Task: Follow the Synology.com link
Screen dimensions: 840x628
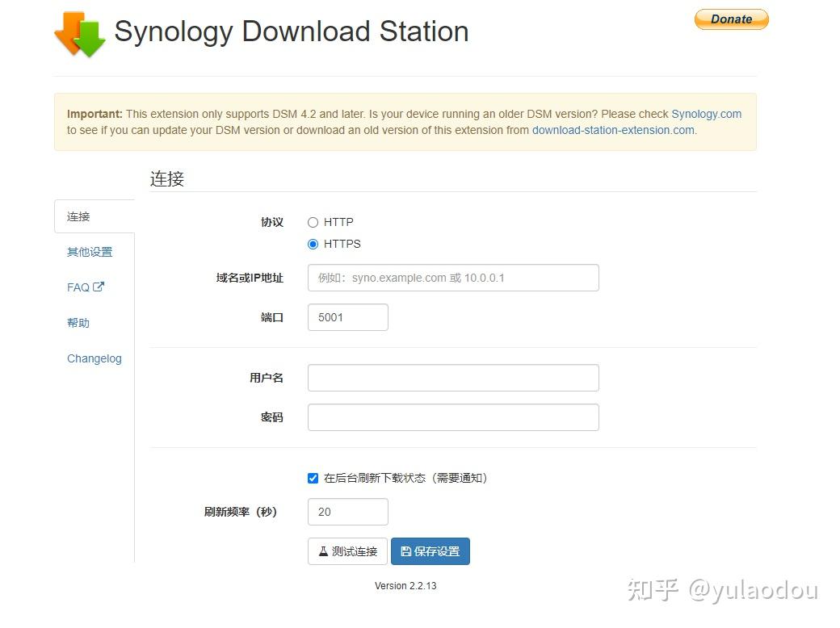Action: coord(706,114)
